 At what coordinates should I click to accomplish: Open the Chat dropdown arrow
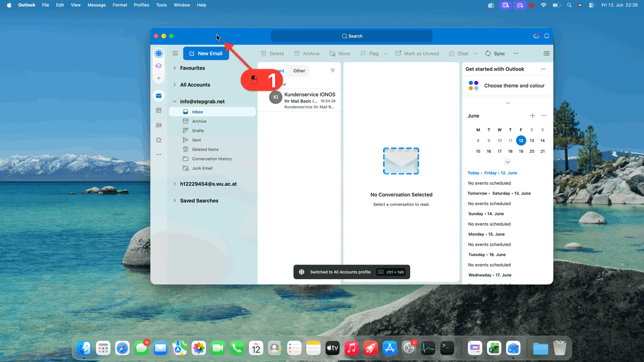(475, 54)
